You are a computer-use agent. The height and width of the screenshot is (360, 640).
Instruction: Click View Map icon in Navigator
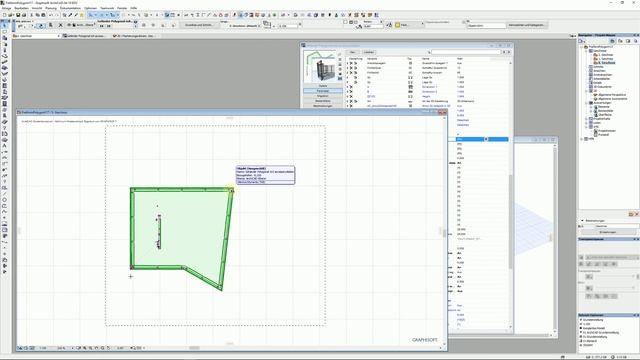620,41
